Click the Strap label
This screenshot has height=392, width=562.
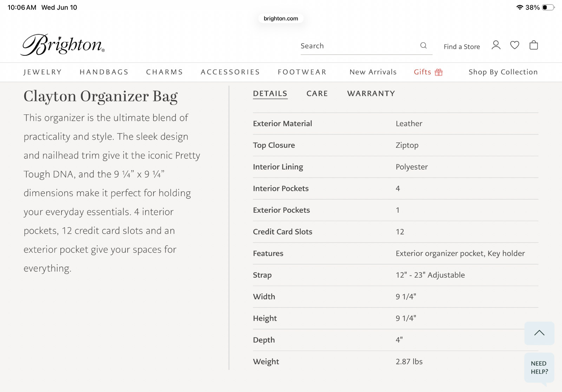262,275
